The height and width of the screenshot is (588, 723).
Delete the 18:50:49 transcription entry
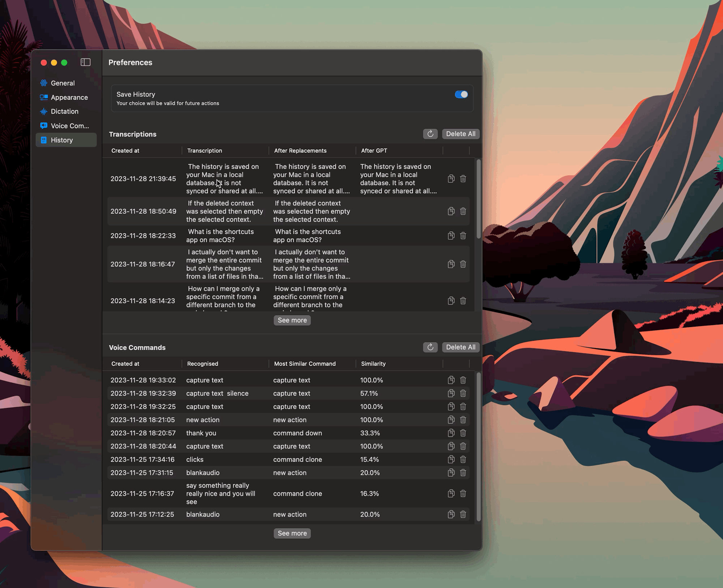pyautogui.click(x=463, y=211)
